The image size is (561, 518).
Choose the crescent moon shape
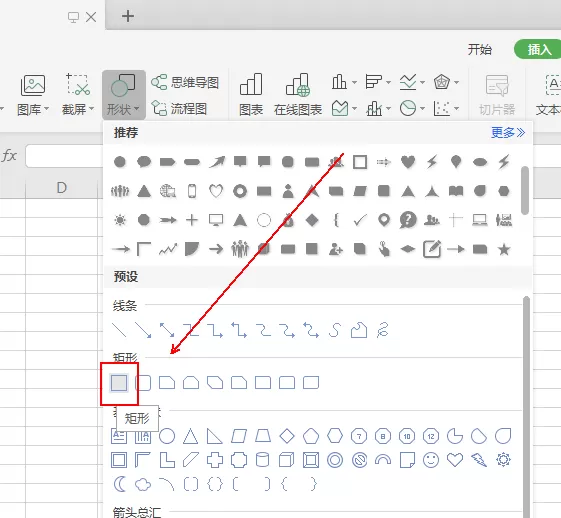119,484
